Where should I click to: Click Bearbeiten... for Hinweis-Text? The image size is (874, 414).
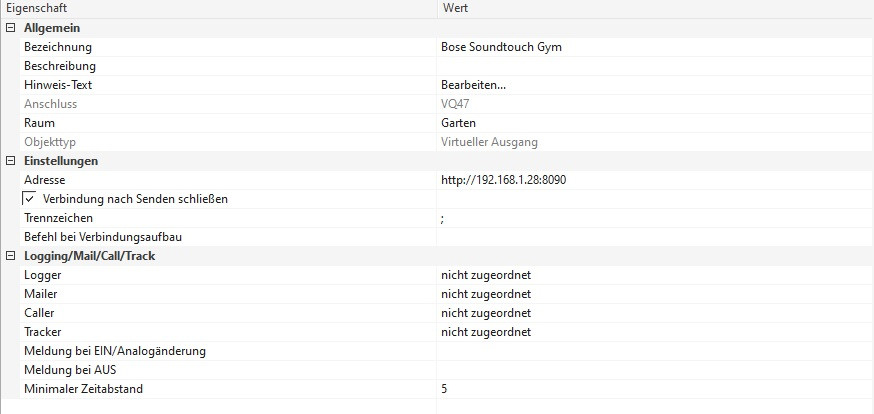(473, 85)
